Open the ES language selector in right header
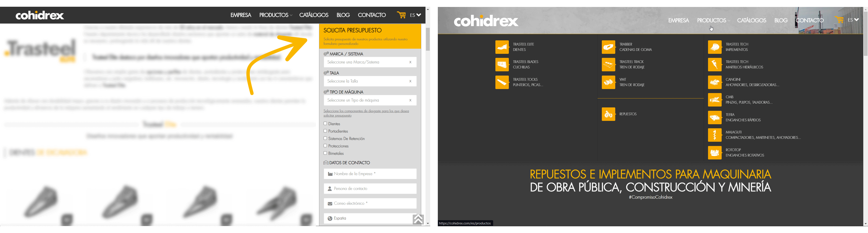 tap(853, 20)
